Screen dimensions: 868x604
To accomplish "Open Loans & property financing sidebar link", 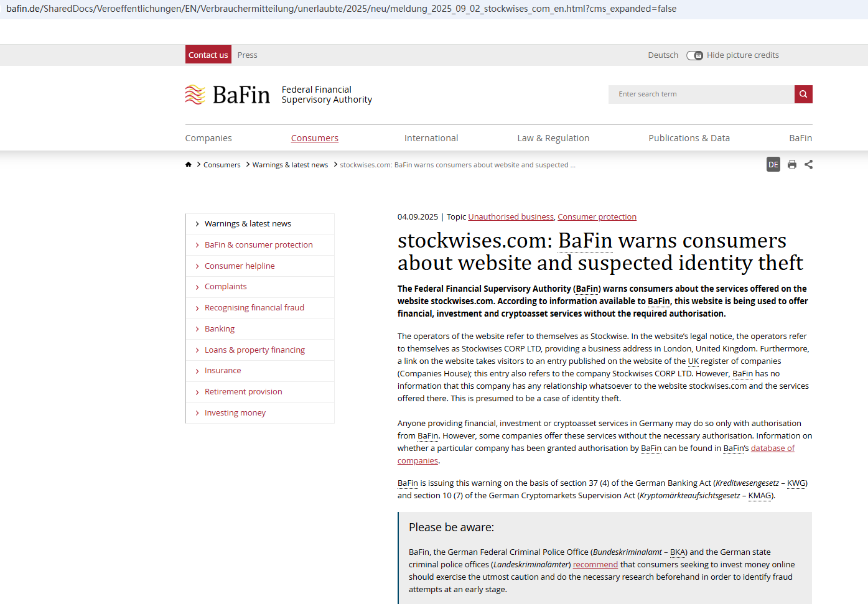I will coord(254,350).
